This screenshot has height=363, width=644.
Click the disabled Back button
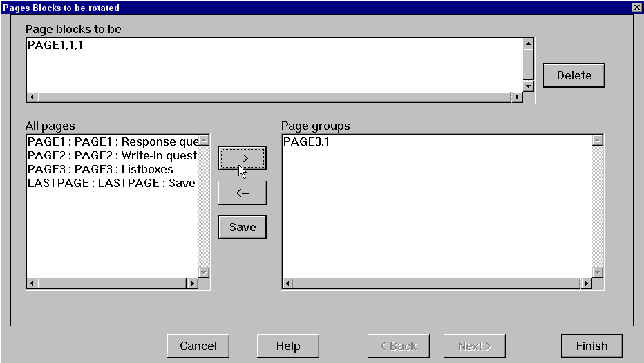tap(399, 346)
